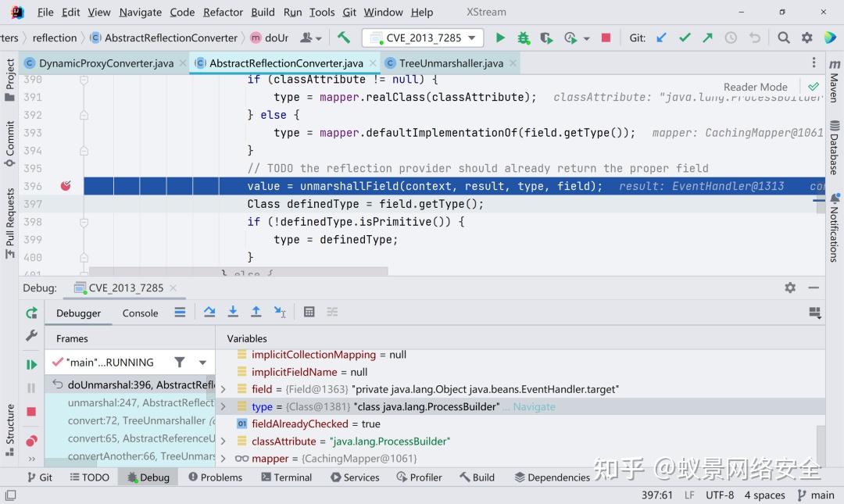The width and height of the screenshot is (844, 504).
Task: Expand the mapper variable entry
Action: pos(223,459)
